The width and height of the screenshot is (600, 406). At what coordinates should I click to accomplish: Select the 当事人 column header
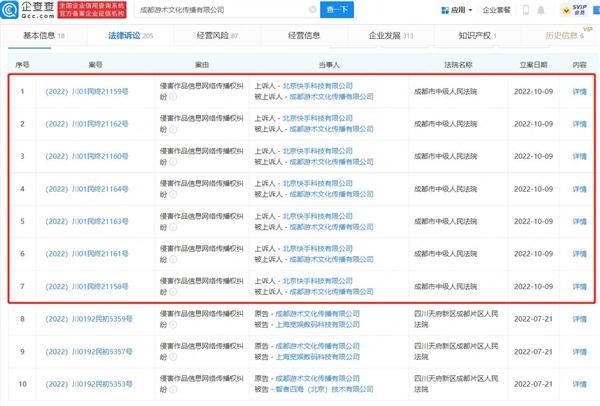[329, 65]
